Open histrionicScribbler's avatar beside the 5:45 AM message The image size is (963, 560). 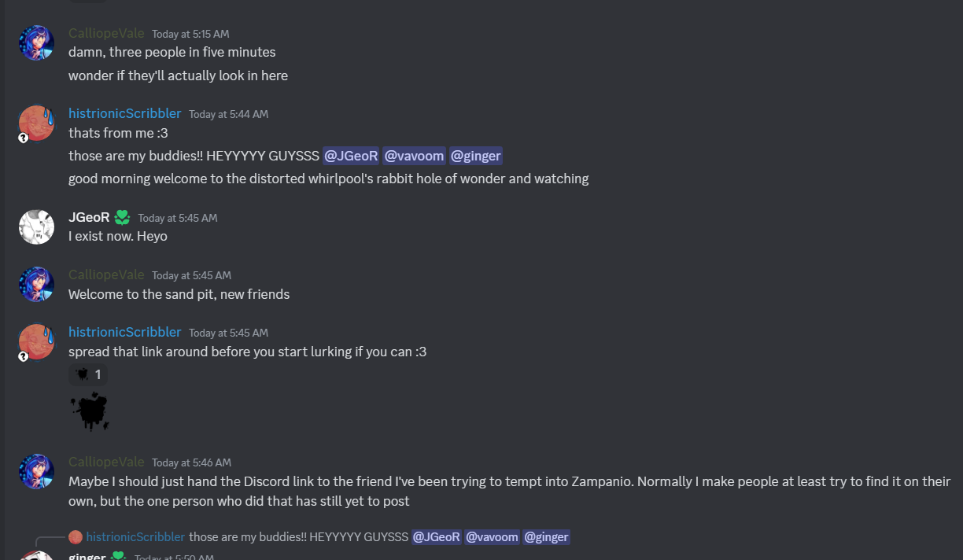point(36,341)
